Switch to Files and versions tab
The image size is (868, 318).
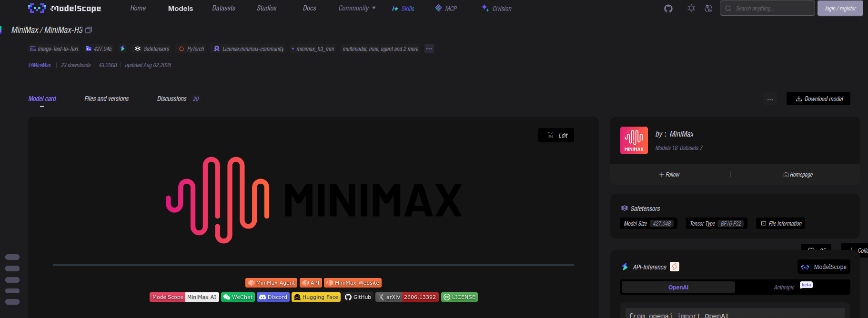point(106,99)
